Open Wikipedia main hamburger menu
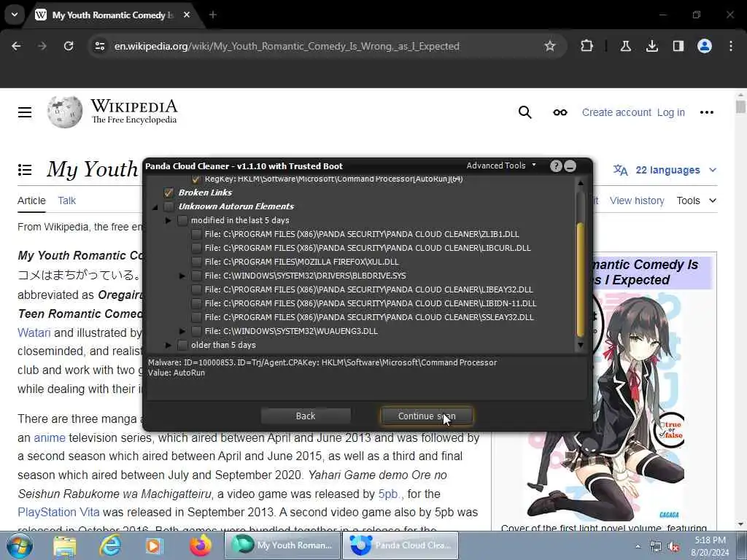Screen dimensions: 747x560 (25, 112)
